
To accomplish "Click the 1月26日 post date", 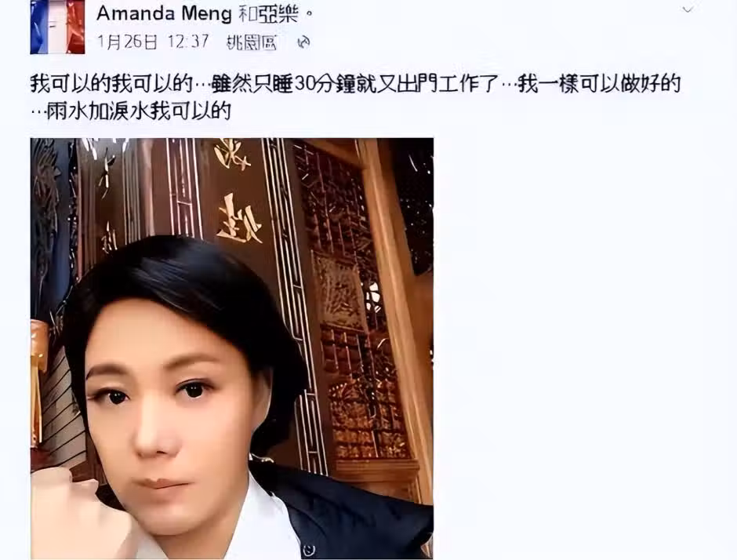I will pos(127,42).
